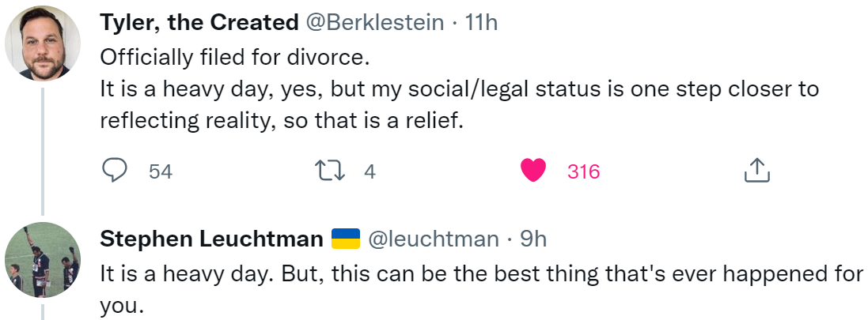Click the reply speech bubble icon
This screenshot has width=868, height=320.
point(116,171)
